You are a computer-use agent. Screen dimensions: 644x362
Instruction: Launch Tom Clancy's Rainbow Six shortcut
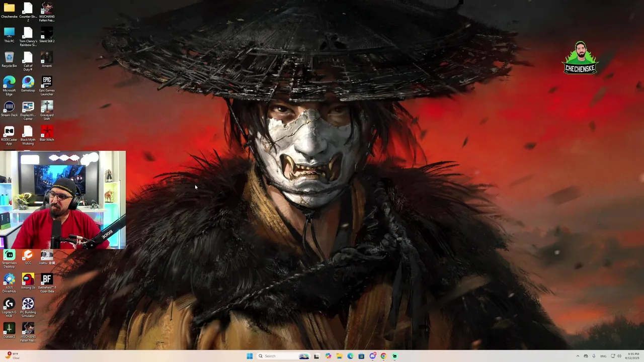pyautogui.click(x=28, y=37)
